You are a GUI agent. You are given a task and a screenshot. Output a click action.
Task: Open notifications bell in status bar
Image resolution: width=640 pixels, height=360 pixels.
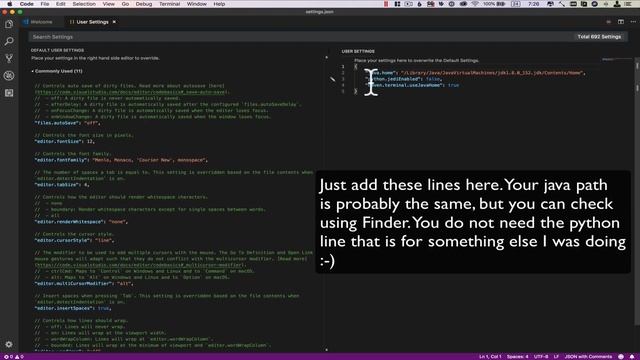pos(631,357)
